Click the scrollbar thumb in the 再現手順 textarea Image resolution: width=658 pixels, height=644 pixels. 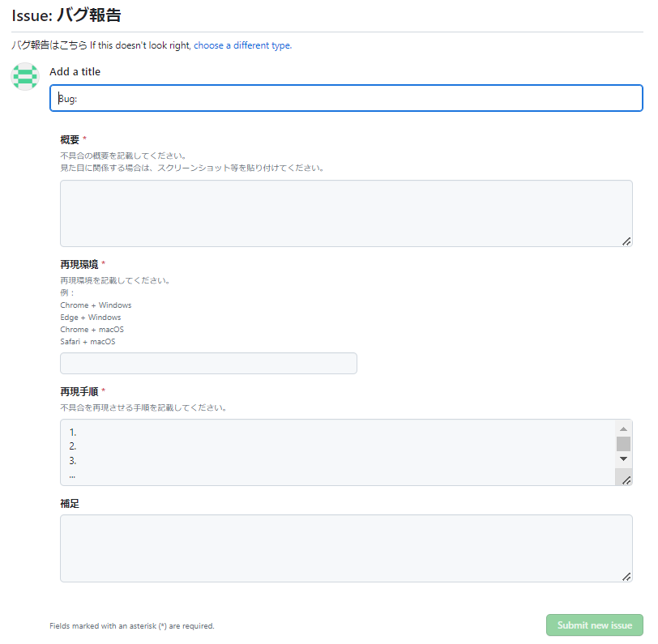[624, 444]
